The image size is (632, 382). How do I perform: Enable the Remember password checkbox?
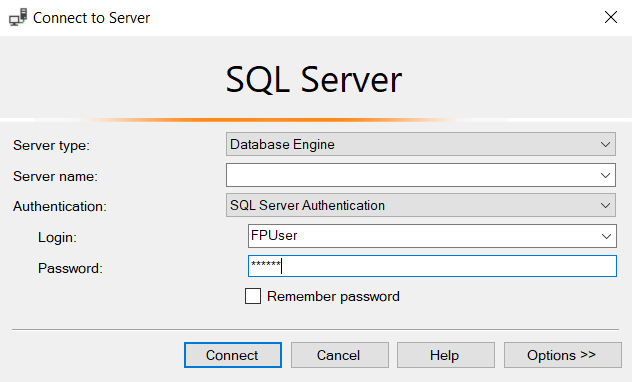(x=253, y=296)
